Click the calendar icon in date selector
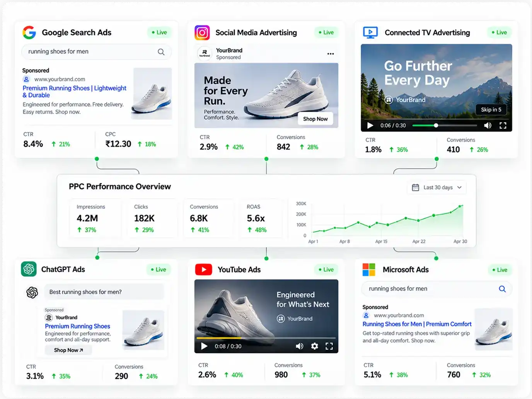Image resolution: width=532 pixels, height=399 pixels. [x=416, y=188]
